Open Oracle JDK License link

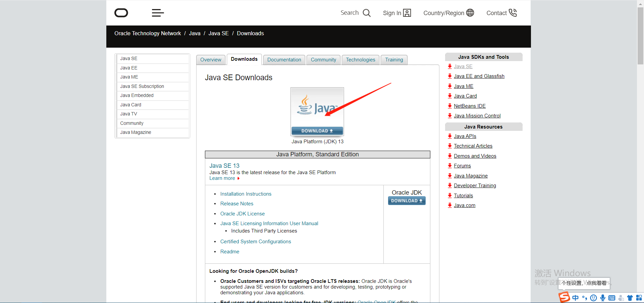click(243, 214)
